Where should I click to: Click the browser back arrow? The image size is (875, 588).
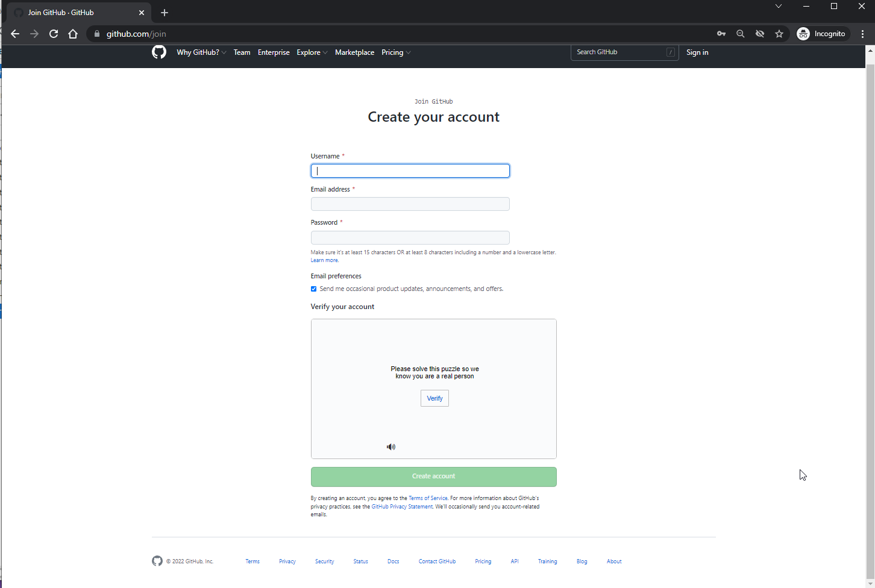[x=15, y=34]
